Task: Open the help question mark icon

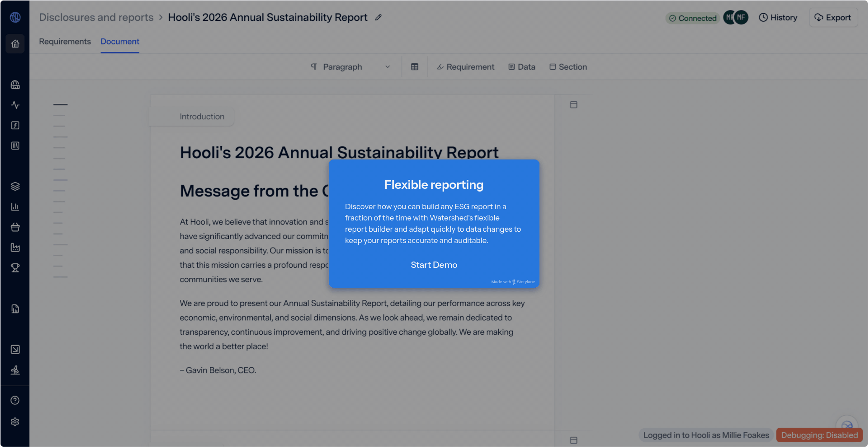Action: [x=15, y=400]
